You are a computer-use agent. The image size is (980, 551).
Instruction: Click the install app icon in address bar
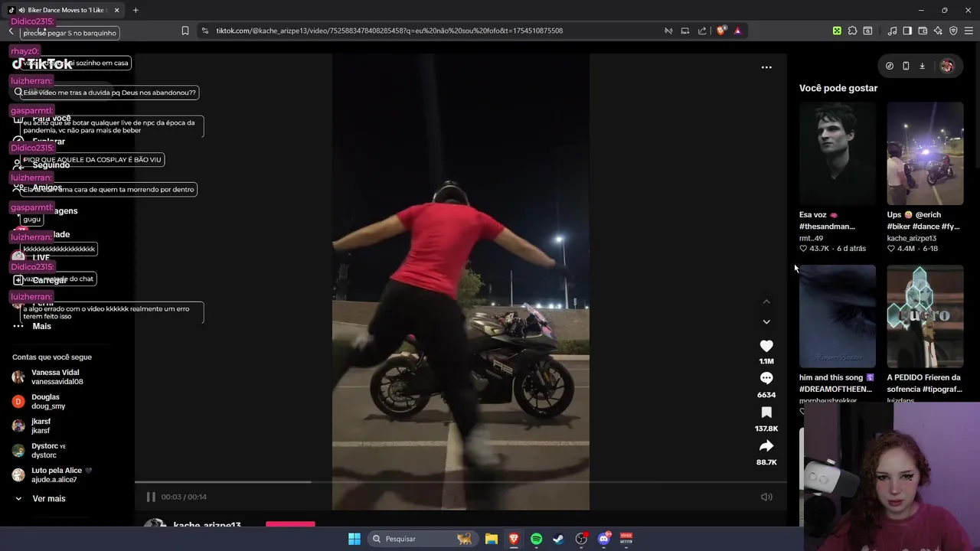[x=685, y=31]
